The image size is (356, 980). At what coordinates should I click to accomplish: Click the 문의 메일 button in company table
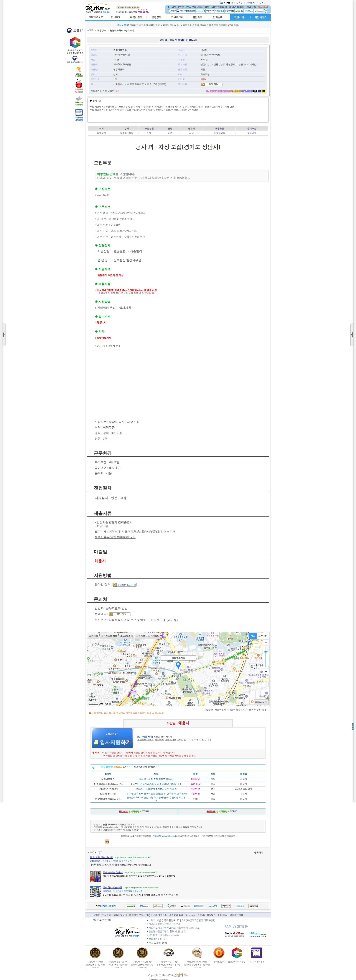[211, 84]
